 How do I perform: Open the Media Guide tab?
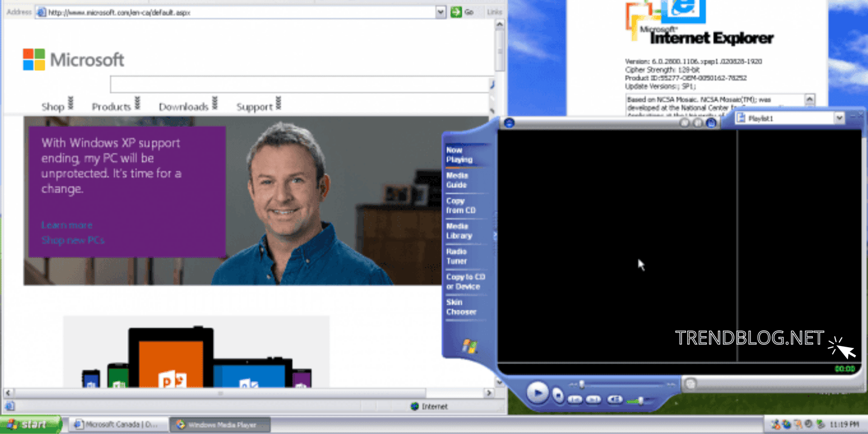457,180
